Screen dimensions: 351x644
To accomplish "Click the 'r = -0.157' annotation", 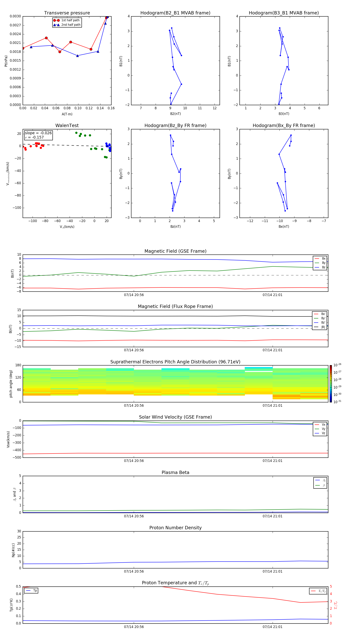I will [x=35, y=137].
